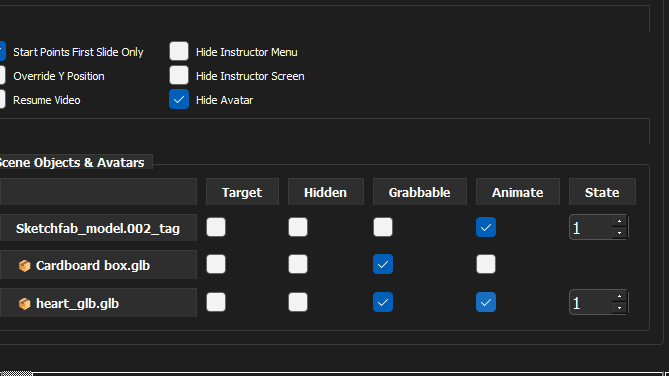Screen dimensions: 669x376
Task: Click the Hide Instructor Screen label
Action: coord(250,76)
